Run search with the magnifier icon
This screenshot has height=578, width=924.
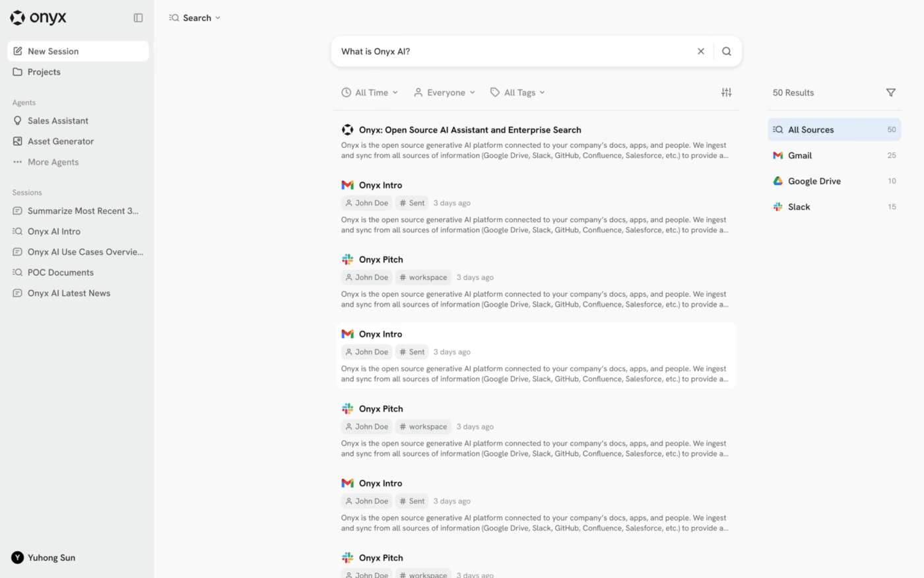coord(727,52)
